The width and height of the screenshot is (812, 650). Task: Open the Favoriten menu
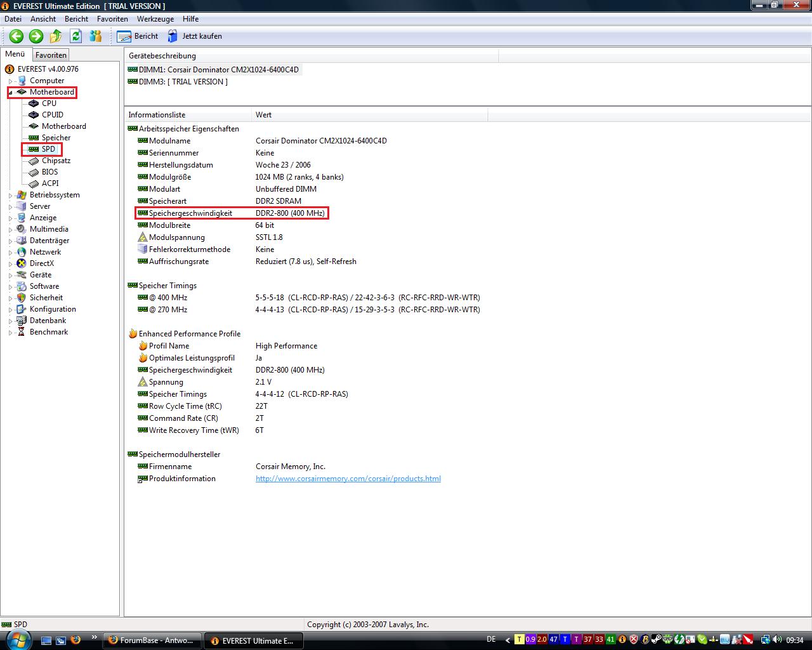click(x=112, y=19)
